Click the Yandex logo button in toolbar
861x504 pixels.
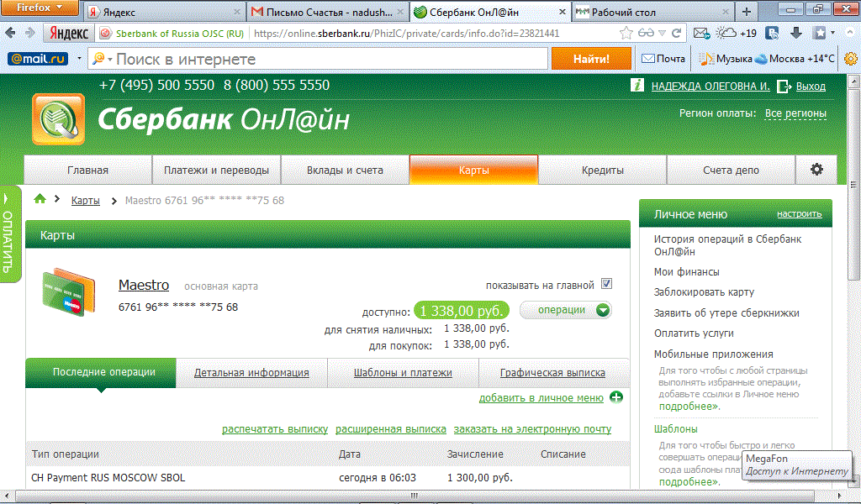69,33
